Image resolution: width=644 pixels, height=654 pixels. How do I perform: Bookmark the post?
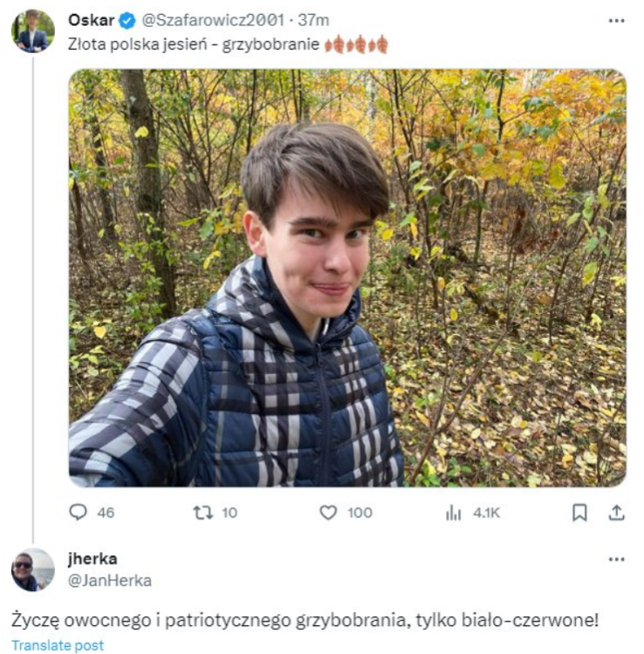579,513
